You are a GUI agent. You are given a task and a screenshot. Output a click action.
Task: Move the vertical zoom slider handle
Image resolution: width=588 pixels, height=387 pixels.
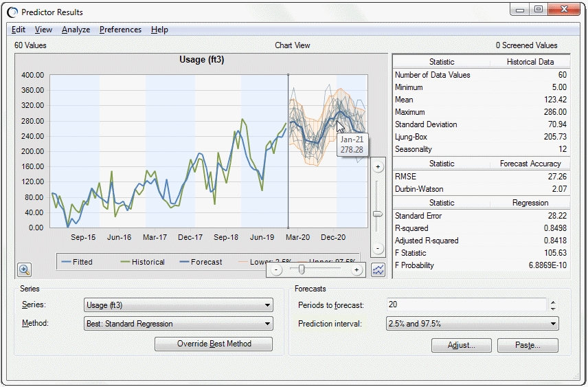tap(378, 214)
